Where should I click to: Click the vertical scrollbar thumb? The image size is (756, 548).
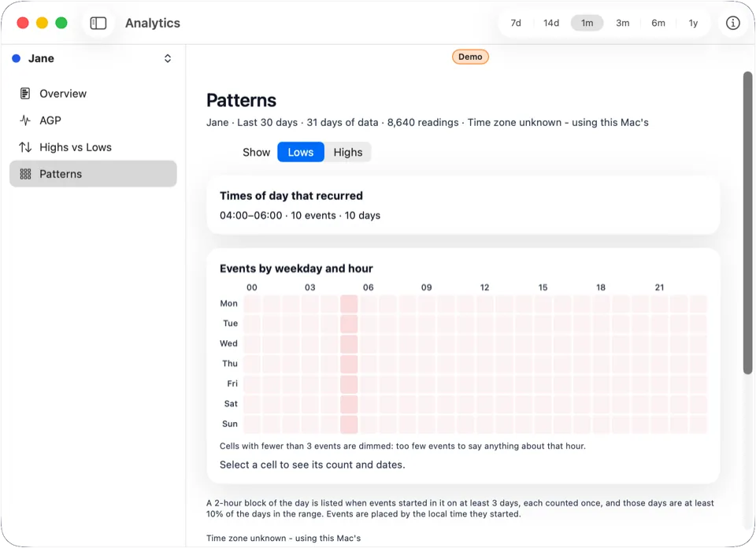747,223
